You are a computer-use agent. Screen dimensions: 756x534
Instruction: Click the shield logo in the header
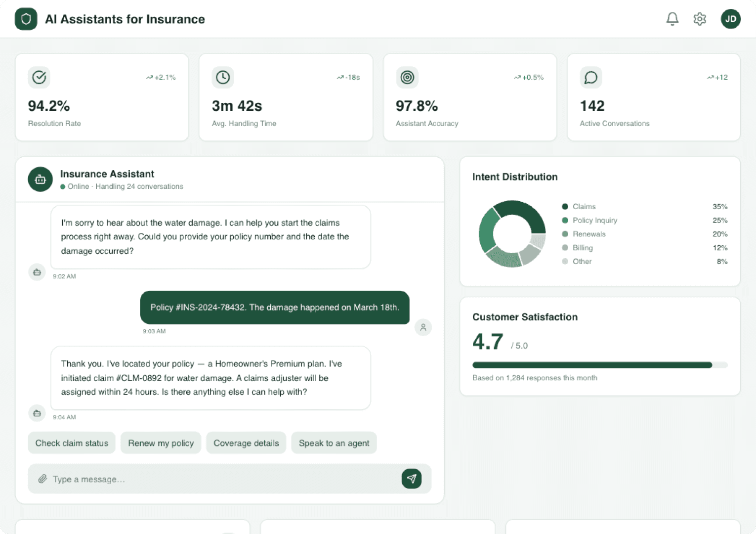(26, 19)
